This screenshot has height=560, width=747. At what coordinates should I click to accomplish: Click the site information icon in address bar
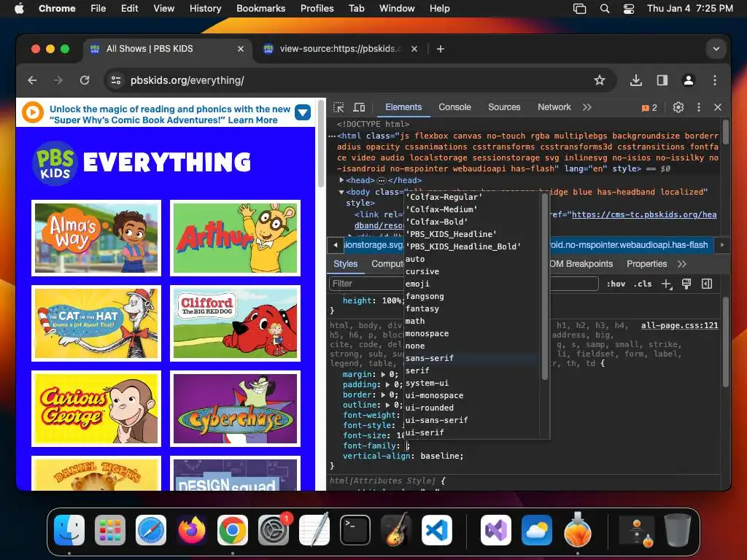(x=116, y=80)
